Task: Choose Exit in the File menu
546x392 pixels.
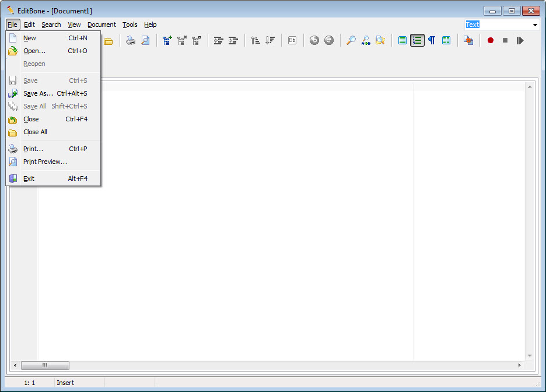Action: click(x=53, y=178)
